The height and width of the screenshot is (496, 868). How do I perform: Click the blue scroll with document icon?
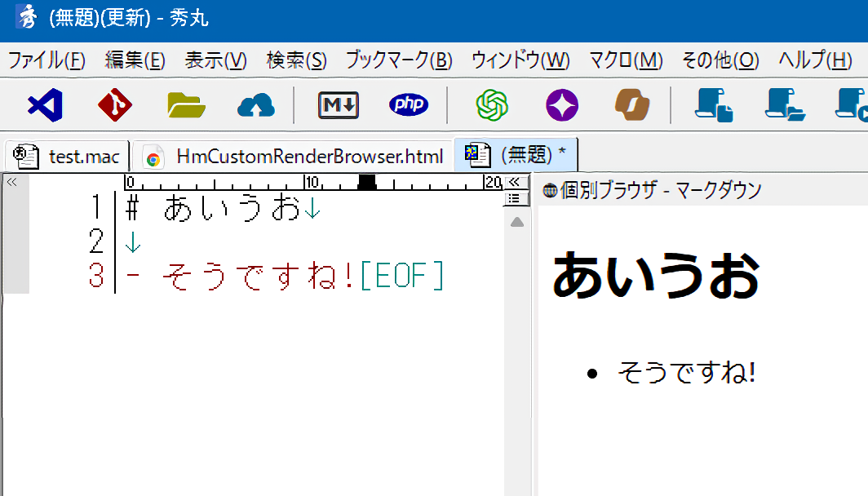[714, 104]
